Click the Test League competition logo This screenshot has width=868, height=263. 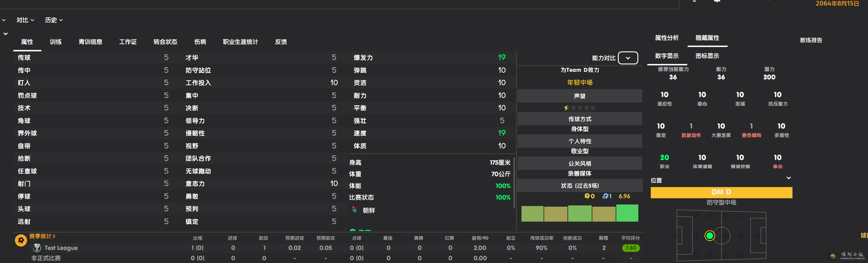(x=37, y=248)
